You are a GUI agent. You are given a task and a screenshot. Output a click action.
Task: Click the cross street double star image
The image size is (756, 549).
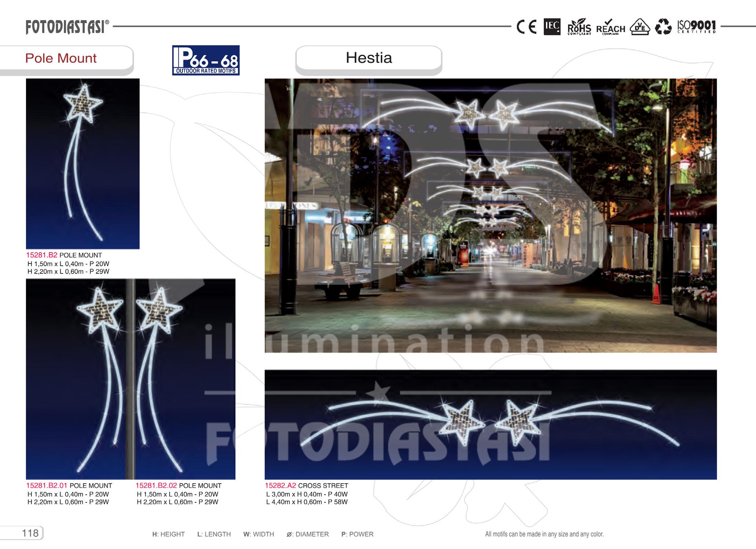click(491, 425)
